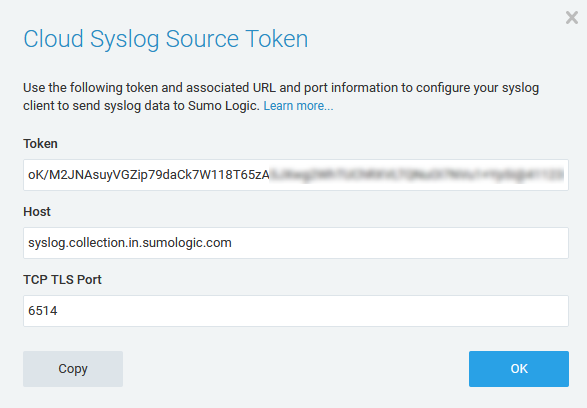Click the 6514 port number
This screenshot has height=408, width=587.
pyautogui.click(x=43, y=311)
